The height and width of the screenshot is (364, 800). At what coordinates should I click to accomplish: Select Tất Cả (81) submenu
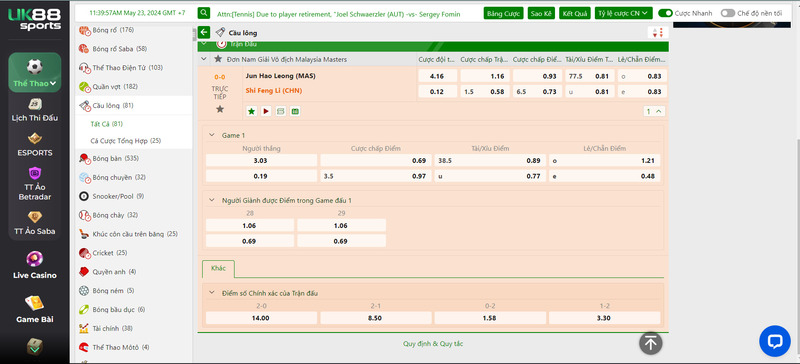(x=107, y=124)
